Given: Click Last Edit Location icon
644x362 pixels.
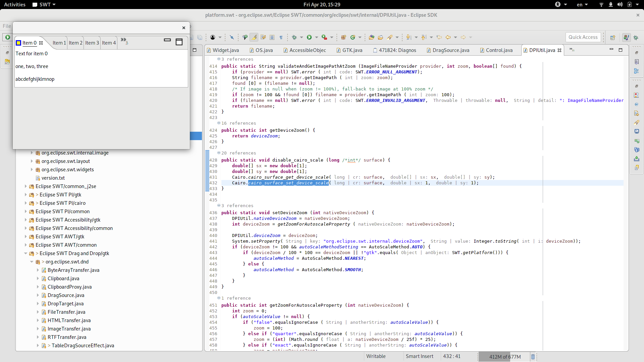Looking at the screenshot, I should 439,37.
